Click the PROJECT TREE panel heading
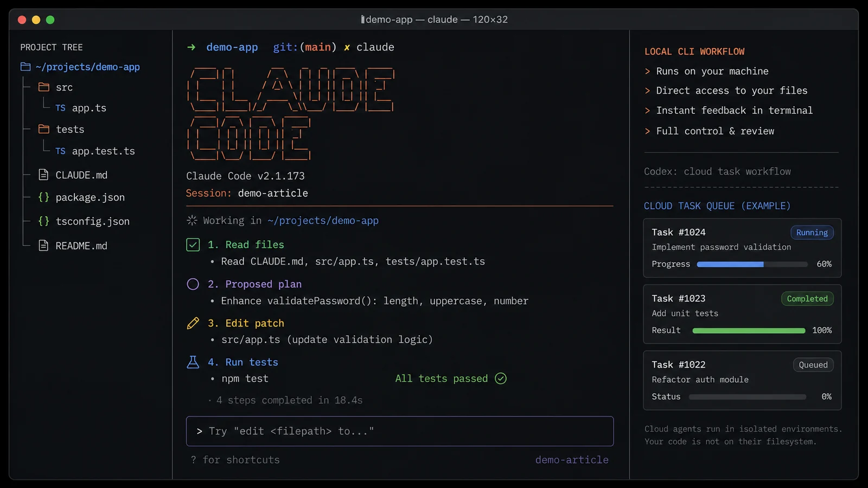 coord(52,47)
